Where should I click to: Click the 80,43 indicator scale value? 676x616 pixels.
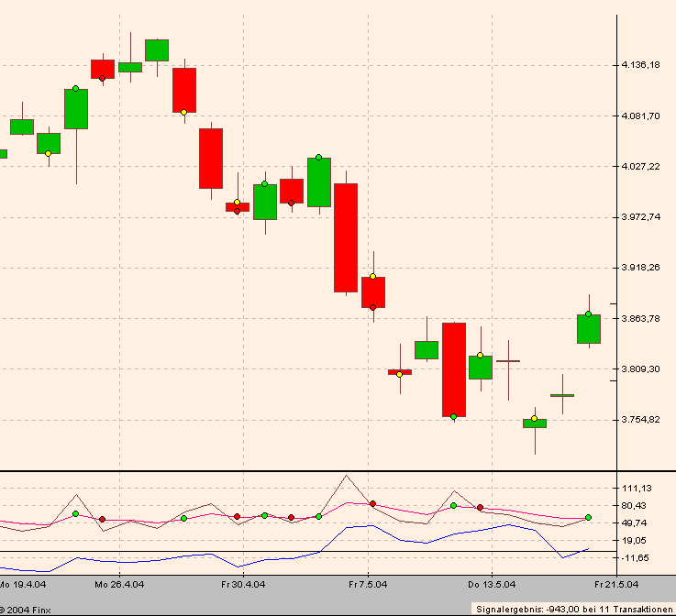pyautogui.click(x=634, y=506)
